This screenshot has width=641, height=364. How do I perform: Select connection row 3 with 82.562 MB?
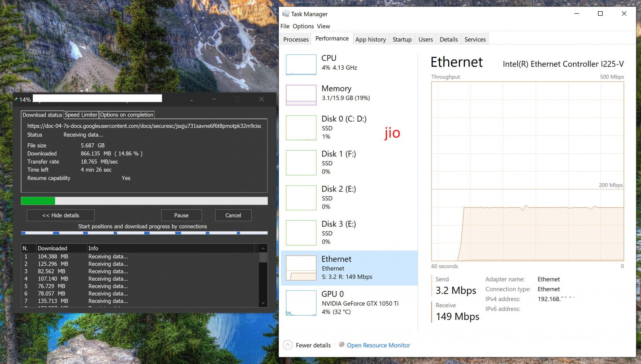pyautogui.click(x=140, y=271)
